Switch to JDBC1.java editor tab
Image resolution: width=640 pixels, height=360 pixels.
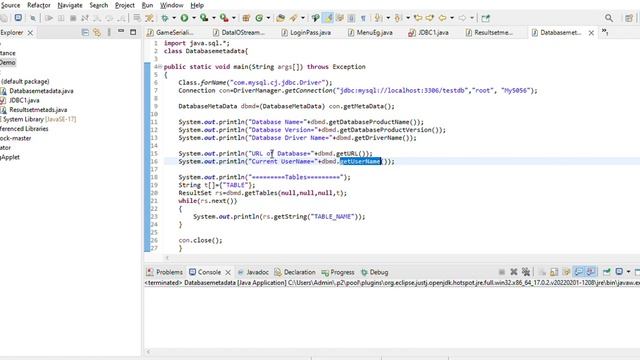click(x=429, y=32)
